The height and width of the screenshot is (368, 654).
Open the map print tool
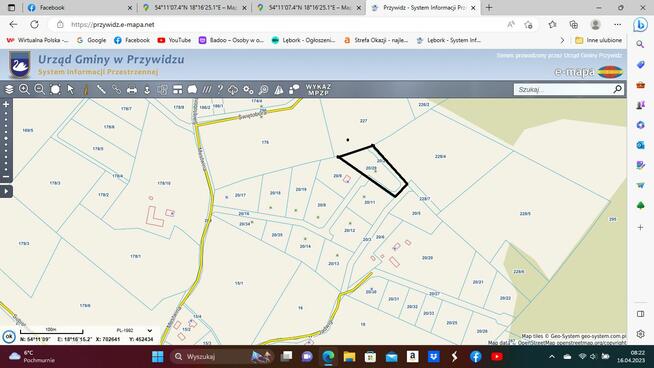point(132,90)
